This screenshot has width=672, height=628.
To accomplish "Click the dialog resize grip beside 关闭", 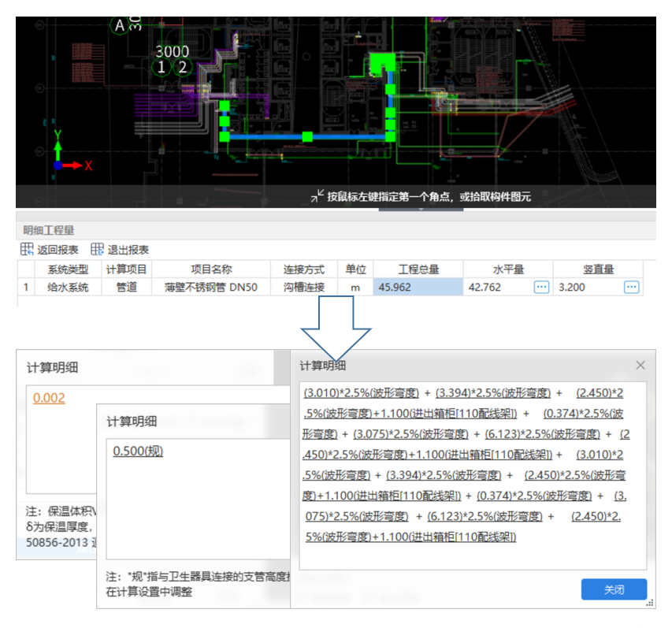I will coord(651,603).
